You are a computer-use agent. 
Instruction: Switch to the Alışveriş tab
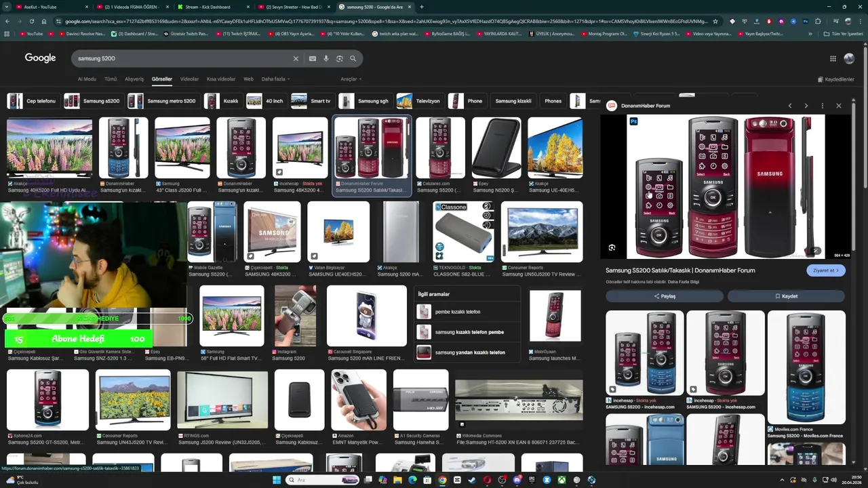point(134,79)
